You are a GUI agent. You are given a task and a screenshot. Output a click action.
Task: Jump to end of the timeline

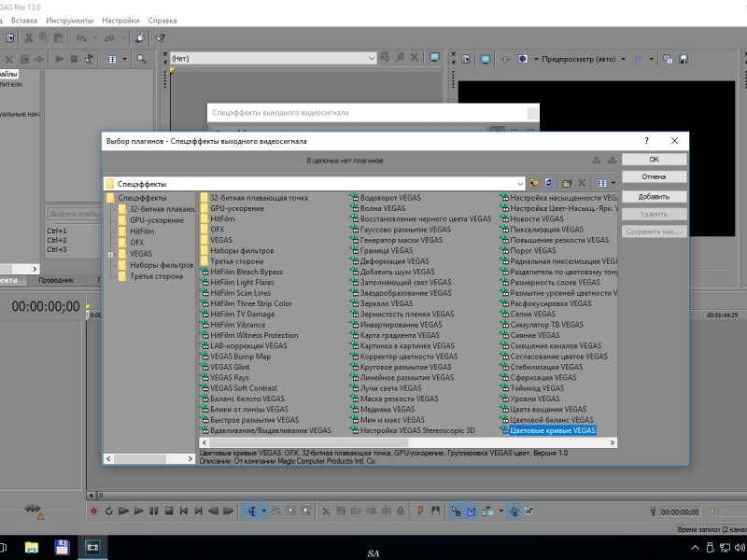click(x=198, y=511)
